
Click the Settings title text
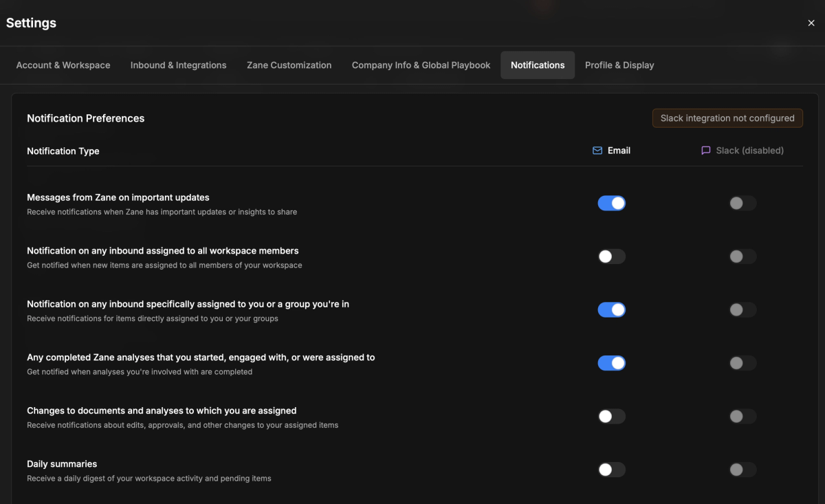pos(31,23)
